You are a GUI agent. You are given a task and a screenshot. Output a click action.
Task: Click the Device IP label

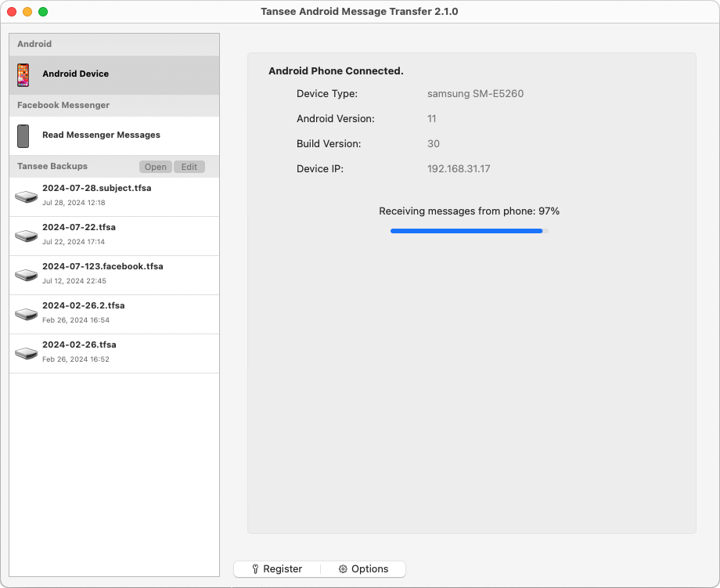(320, 168)
